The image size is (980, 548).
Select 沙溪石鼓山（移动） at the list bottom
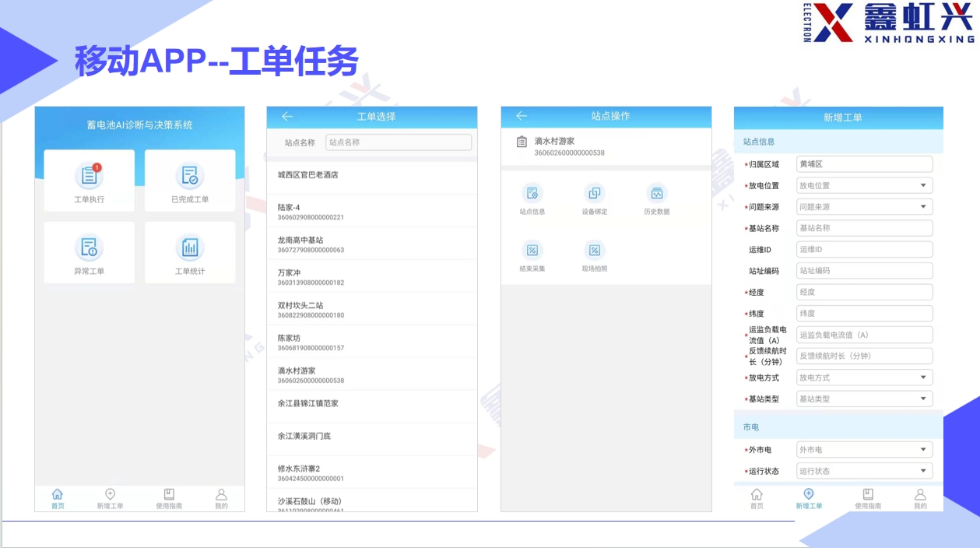click(x=372, y=501)
